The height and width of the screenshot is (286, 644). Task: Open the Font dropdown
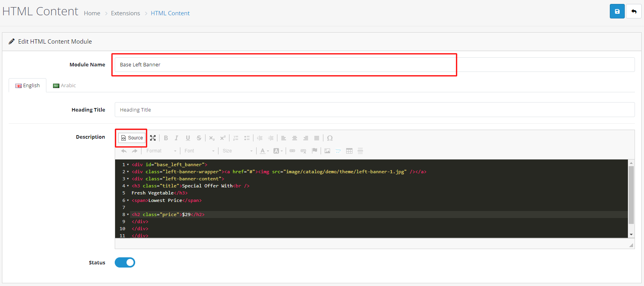[200, 151]
